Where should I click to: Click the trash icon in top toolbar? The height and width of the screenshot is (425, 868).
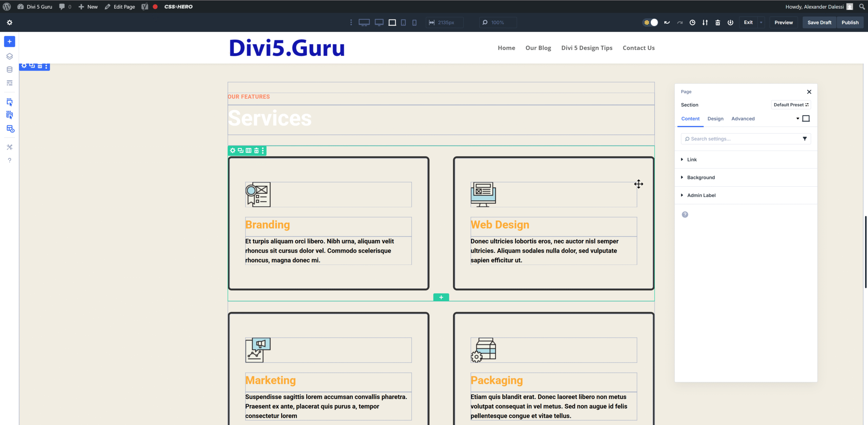click(x=718, y=22)
